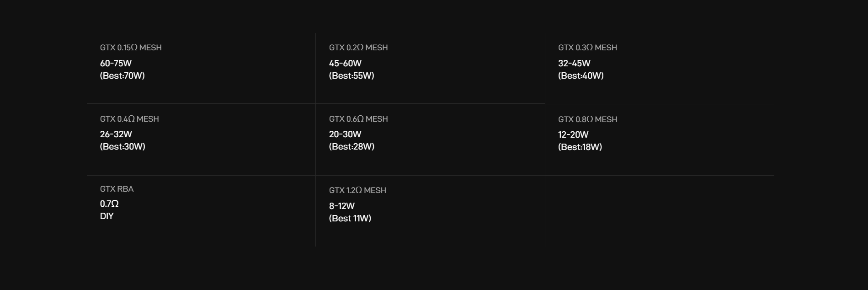Viewport: 868px width, 290px height.
Task: Click the GTX 0.3Ω MESH heading
Action: click(x=587, y=48)
